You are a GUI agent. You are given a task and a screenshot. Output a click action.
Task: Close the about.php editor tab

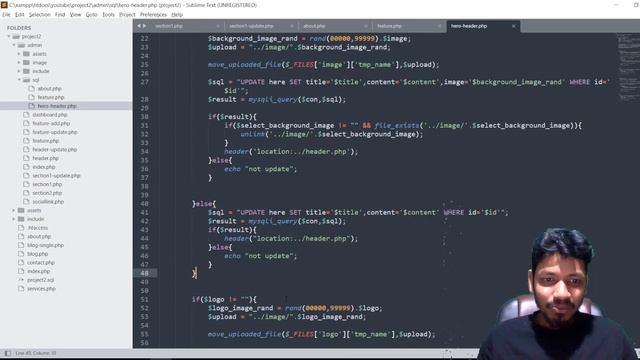(x=366, y=26)
